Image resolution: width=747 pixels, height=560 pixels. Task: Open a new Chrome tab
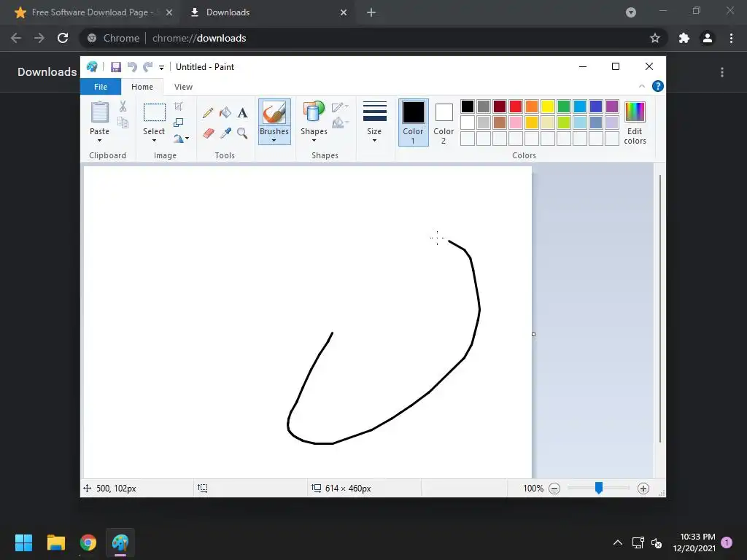point(371,12)
